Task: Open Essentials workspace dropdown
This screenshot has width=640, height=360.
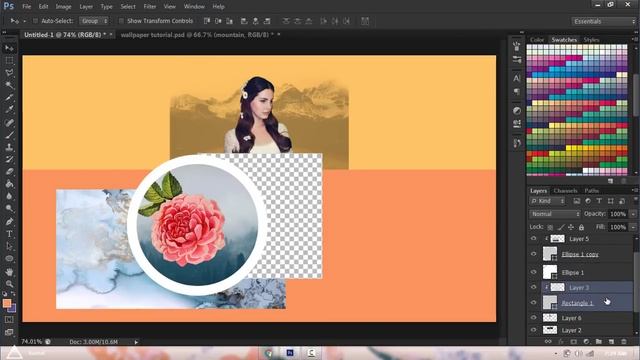Action: click(604, 21)
